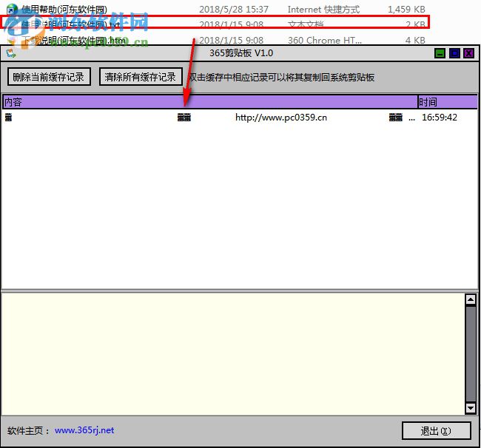Image resolution: width=481 pixels, height=448 pixels.
Task: Select 使用帮助(河东软件园) file in Explorer
Action: pyautogui.click(x=64, y=10)
